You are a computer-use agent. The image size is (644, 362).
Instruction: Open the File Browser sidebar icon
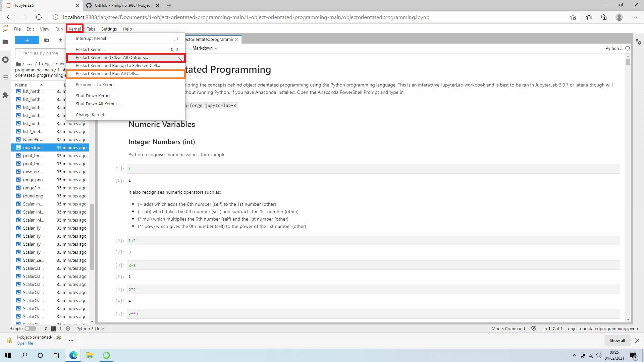(x=5, y=42)
